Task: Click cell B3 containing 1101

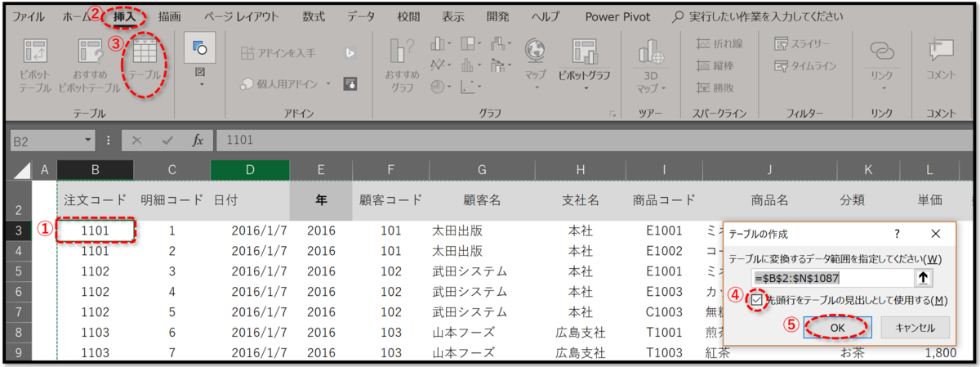Action: click(x=96, y=230)
